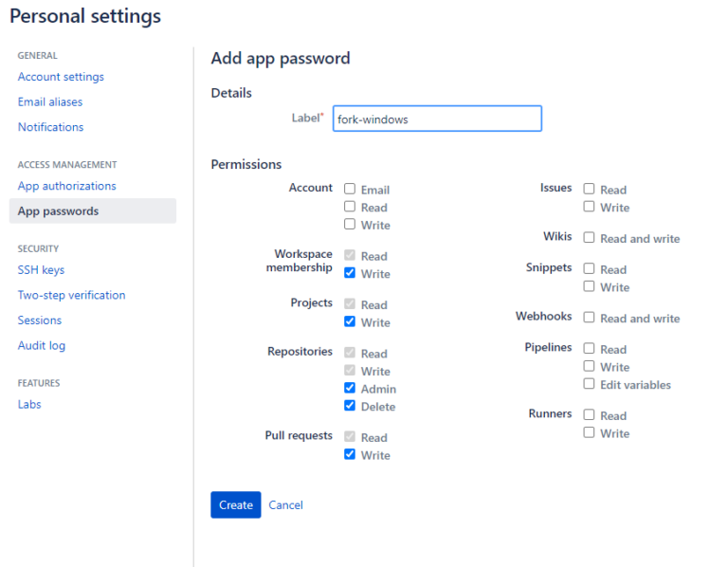
Task: Enable Snippets Write permission
Action: (589, 286)
